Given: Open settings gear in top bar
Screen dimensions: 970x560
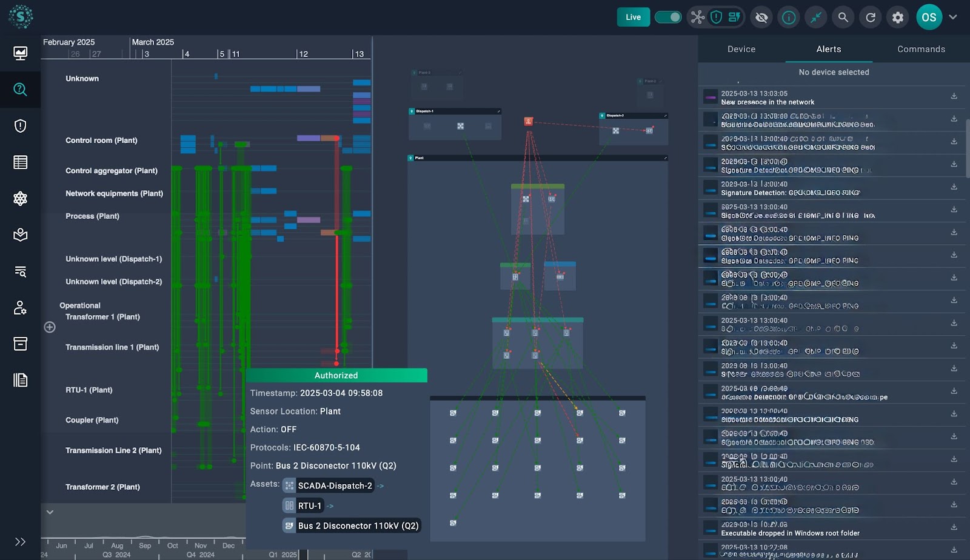Looking at the screenshot, I should click(x=898, y=18).
